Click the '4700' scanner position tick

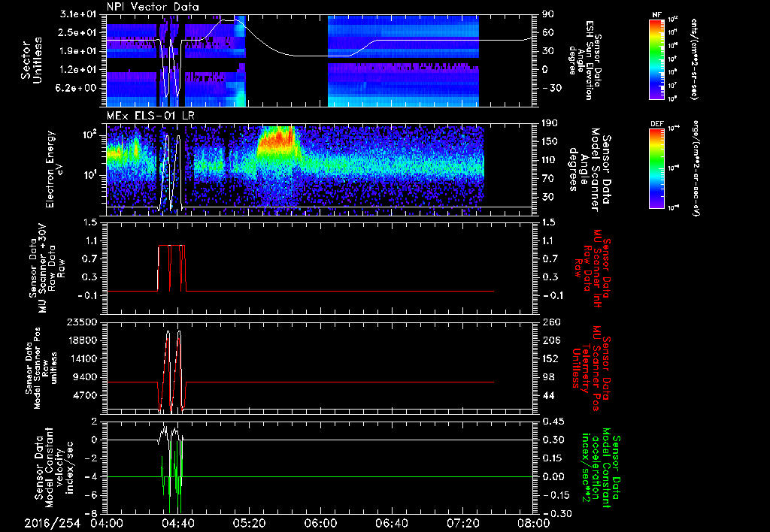tap(86, 395)
